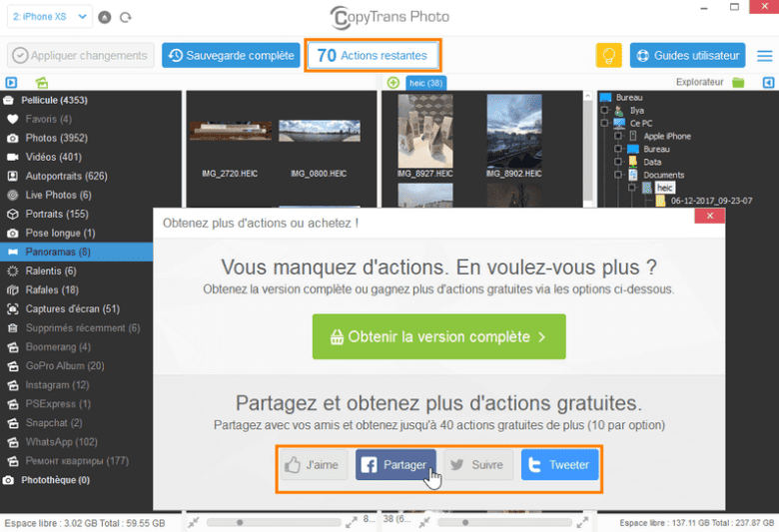Collapse the explorer panel arrow icon
Image resolution: width=779 pixels, height=532 pixels.
click(768, 83)
